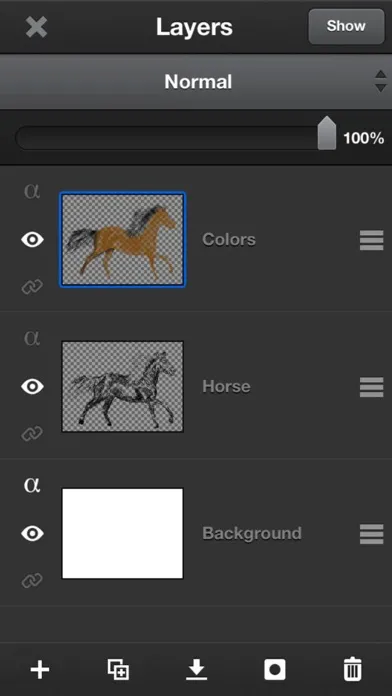Close the Layers panel with X
This screenshot has width=392, height=696.
[36, 27]
